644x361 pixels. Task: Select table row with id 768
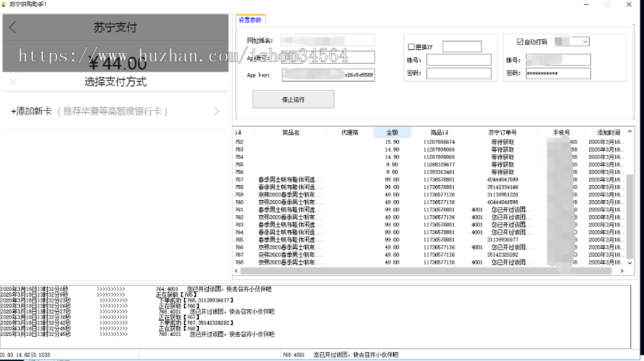tap(429, 262)
